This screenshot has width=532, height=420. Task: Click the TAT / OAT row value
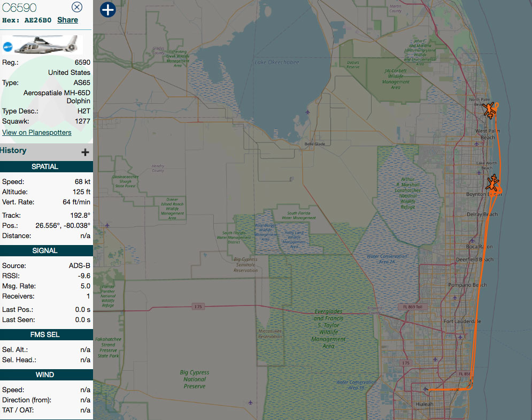(x=85, y=410)
